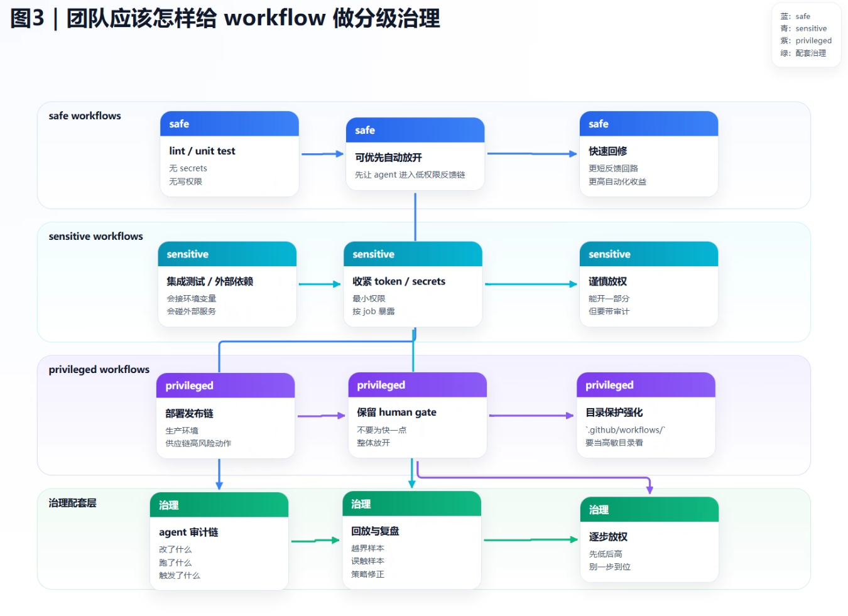Screen dimensions: 848x616
Task: Click the sensitive header on 谨慎放权 card
Action: pyautogui.click(x=648, y=254)
